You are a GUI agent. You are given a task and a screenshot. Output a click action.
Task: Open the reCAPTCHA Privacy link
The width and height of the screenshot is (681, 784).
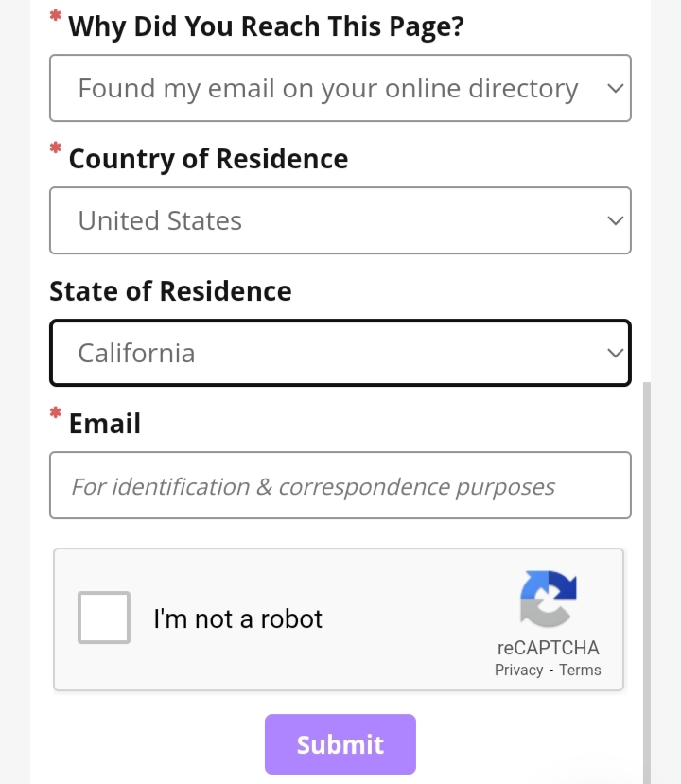pyautogui.click(x=518, y=670)
